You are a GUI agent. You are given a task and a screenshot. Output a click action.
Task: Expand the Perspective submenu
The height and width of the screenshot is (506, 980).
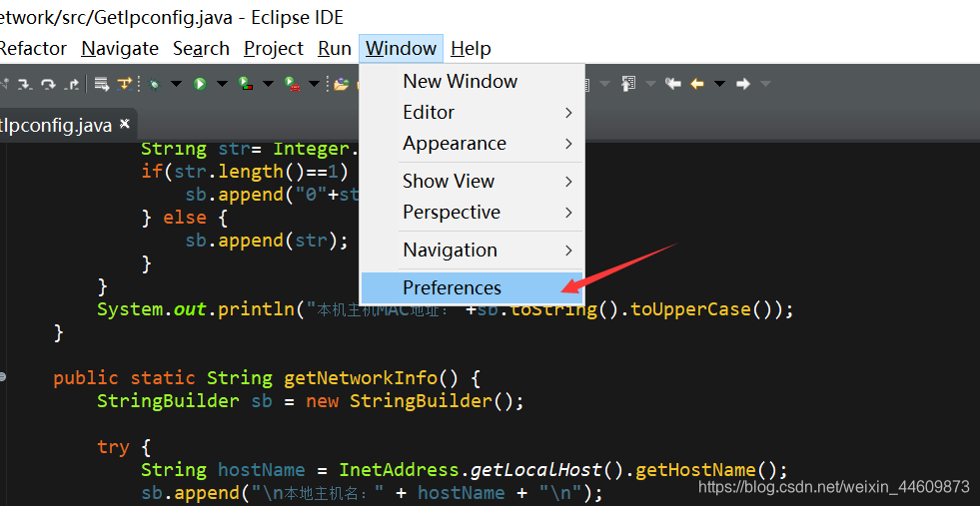click(x=472, y=213)
